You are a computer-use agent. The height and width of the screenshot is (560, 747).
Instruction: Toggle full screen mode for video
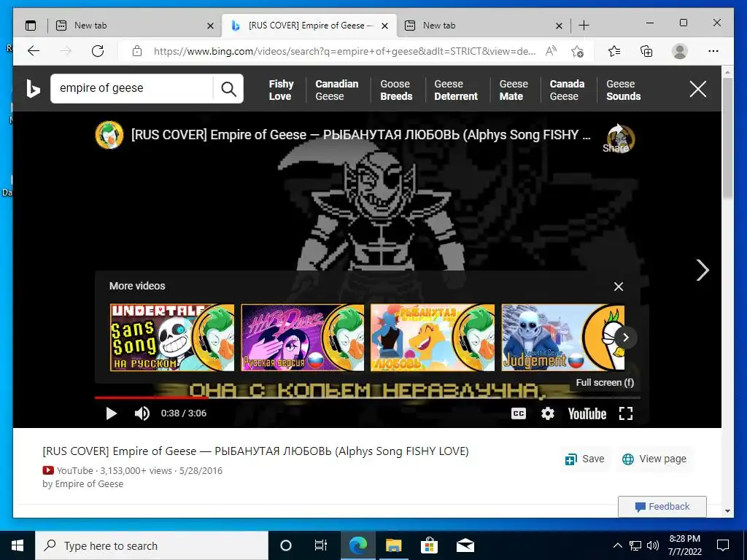pyautogui.click(x=625, y=413)
